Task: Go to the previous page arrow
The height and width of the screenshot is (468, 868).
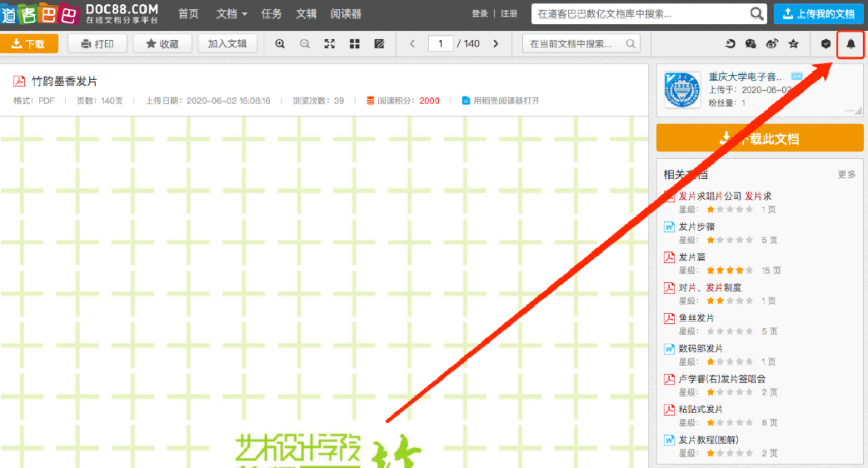Action: pos(412,44)
